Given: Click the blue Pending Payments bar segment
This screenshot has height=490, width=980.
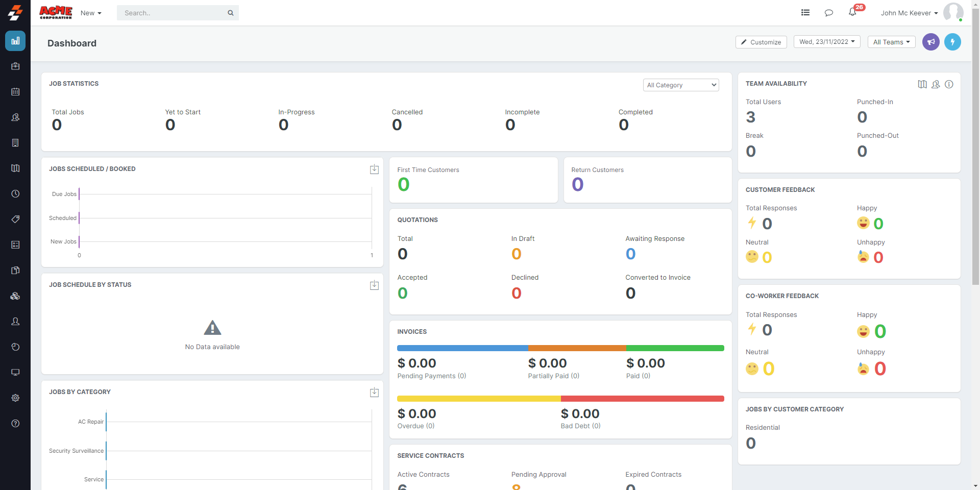Looking at the screenshot, I should [x=462, y=348].
